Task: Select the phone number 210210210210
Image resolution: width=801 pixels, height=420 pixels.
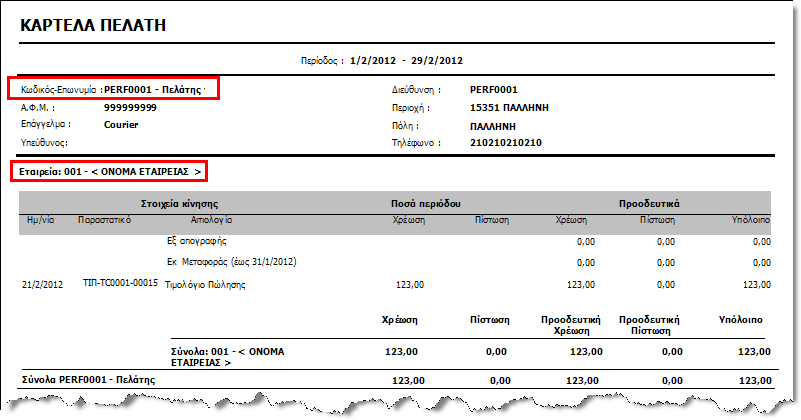Action: click(506, 143)
